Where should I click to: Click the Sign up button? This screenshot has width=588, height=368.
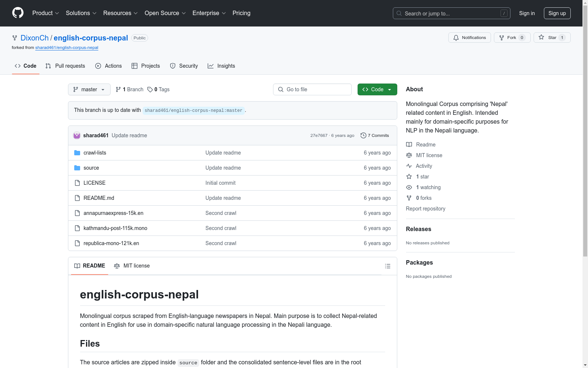pyautogui.click(x=557, y=13)
